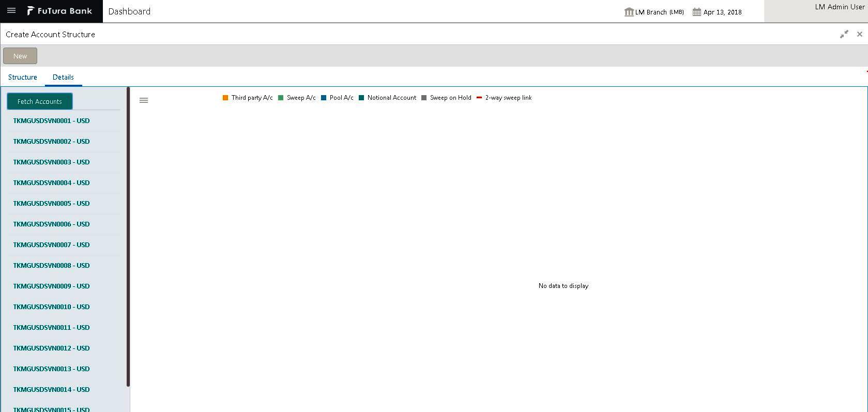
Task: Click the orange Third party A/c swatch
Action: (x=225, y=98)
